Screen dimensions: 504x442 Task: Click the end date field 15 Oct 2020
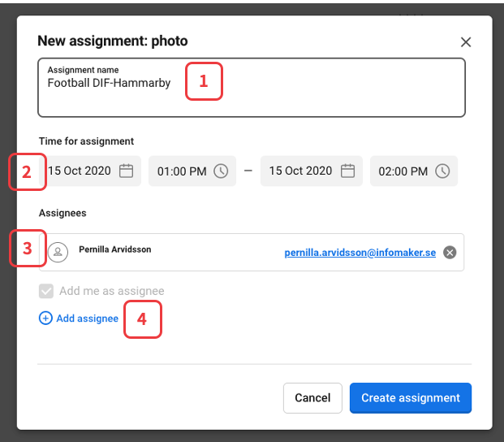[x=300, y=171]
